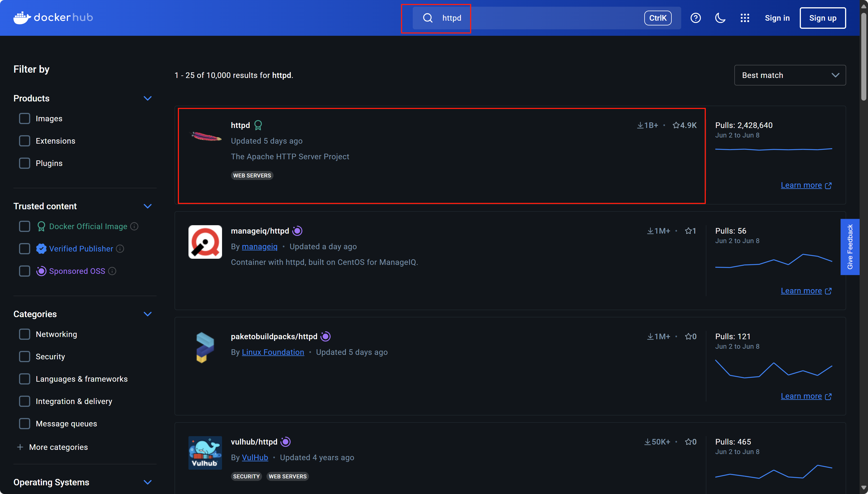868x494 pixels.
Task: Enable the Verified Publisher checkbox
Action: [24, 249]
